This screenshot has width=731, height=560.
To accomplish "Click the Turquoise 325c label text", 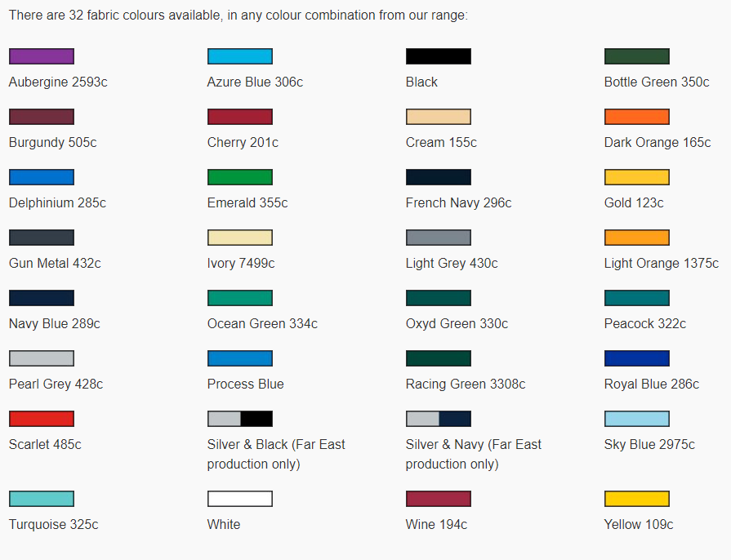I will tap(54, 525).
